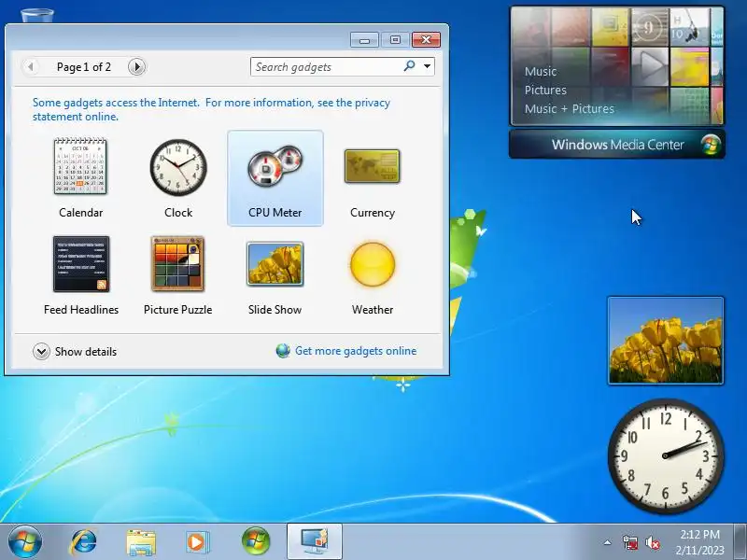Click the network tray icon
The width and height of the screenshot is (747, 560).
630,542
